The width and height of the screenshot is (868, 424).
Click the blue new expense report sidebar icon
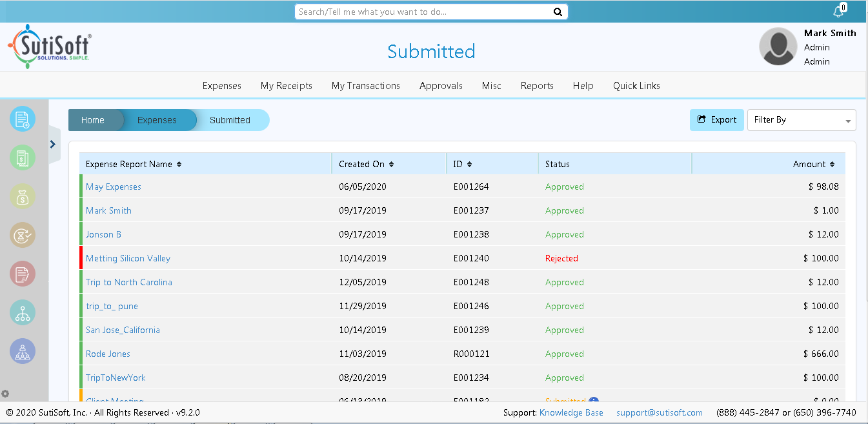coord(23,119)
